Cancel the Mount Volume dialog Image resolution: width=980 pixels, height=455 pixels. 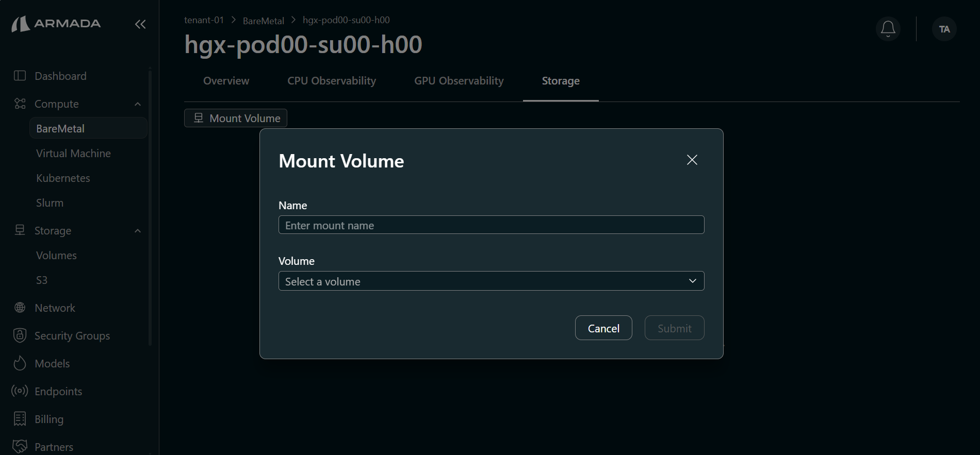603,328
